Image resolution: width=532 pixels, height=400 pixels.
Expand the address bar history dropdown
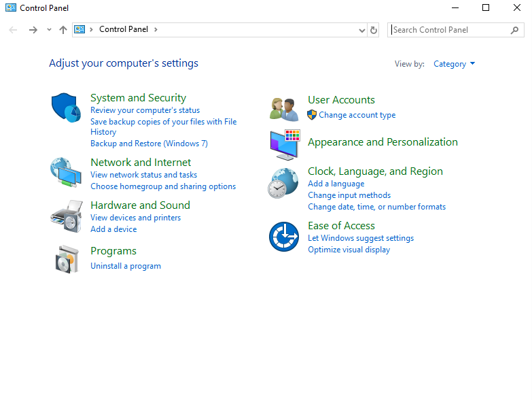coord(361,30)
